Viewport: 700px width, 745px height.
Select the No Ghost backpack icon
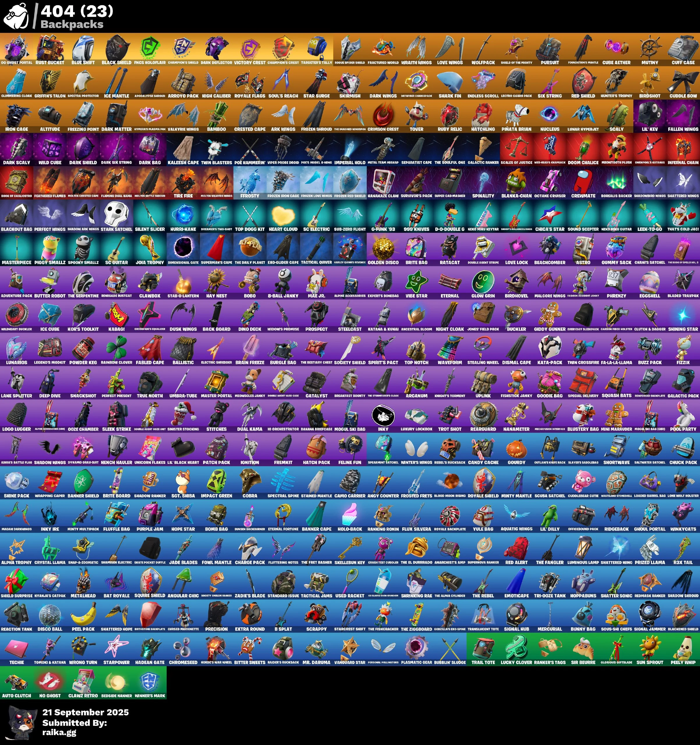tap(50, 681)
